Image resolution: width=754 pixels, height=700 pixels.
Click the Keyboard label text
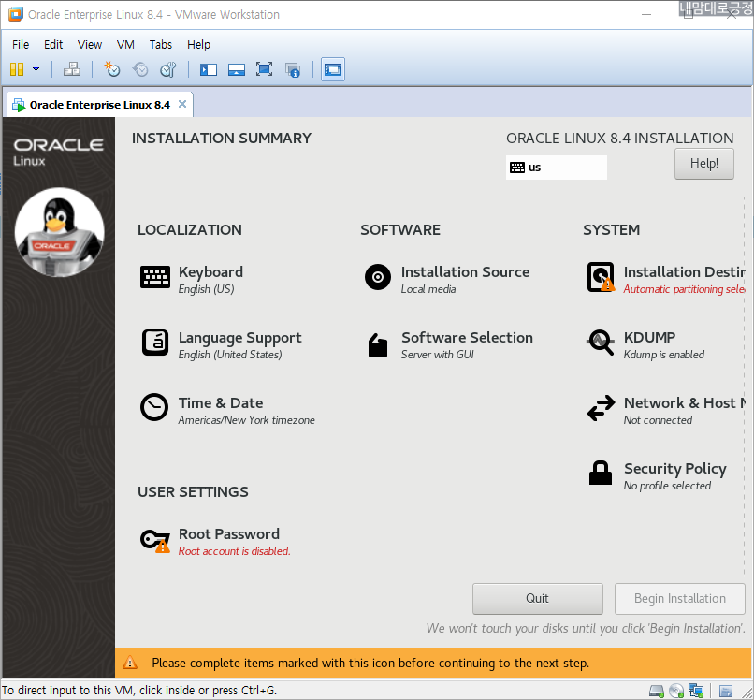pos(210,272)
